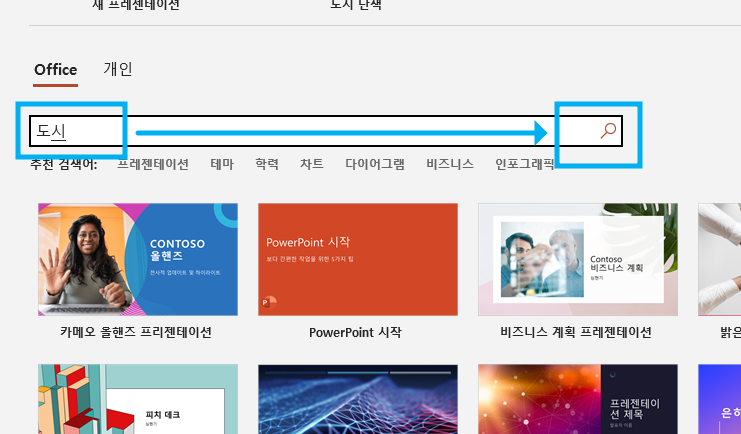Click the search field containing 도시
741x434 pixels.
[x=326, y=131]
